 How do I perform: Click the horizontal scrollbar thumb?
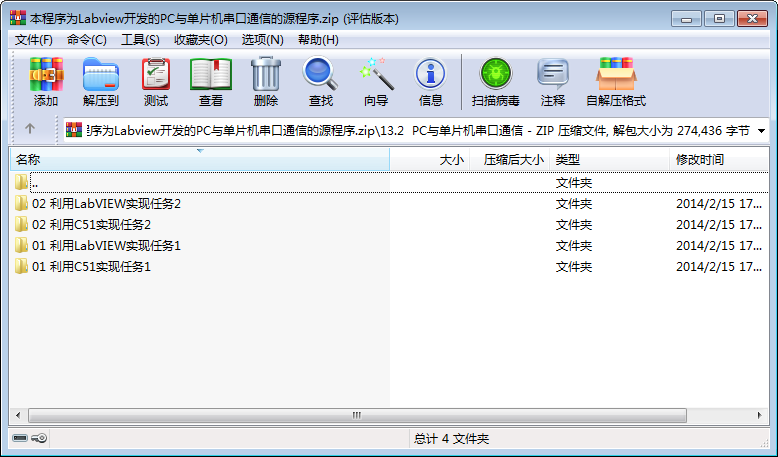click(x=357, y=415)
